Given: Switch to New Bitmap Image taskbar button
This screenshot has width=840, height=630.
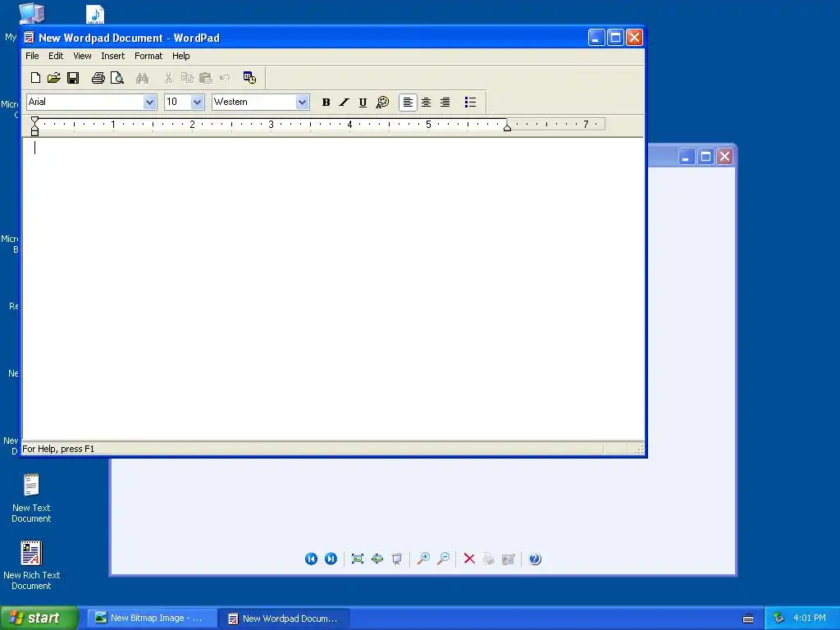Looking at the screenshot, I should [x=153, y=619].
